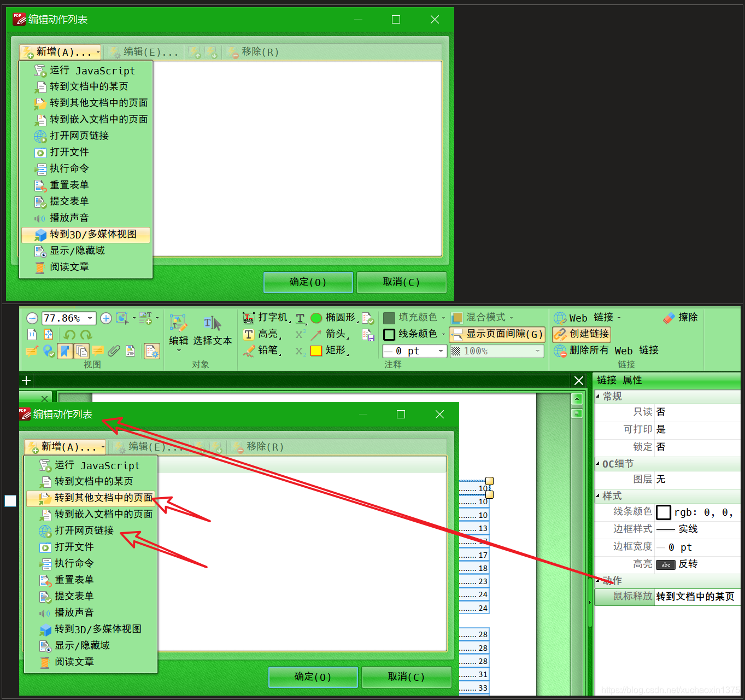Select the actual size 1:1 icon
This screenshot has height=700, width=745.
(32, 335)
